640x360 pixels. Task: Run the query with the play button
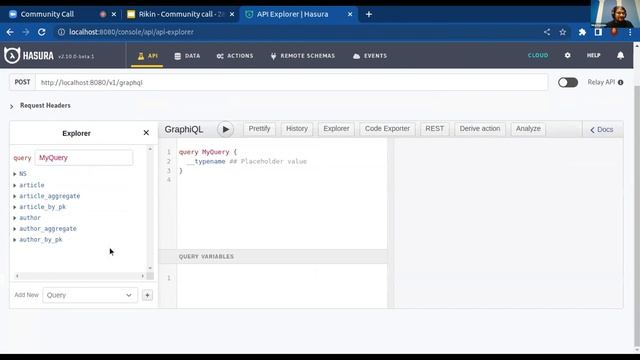[x=225, y=129]
